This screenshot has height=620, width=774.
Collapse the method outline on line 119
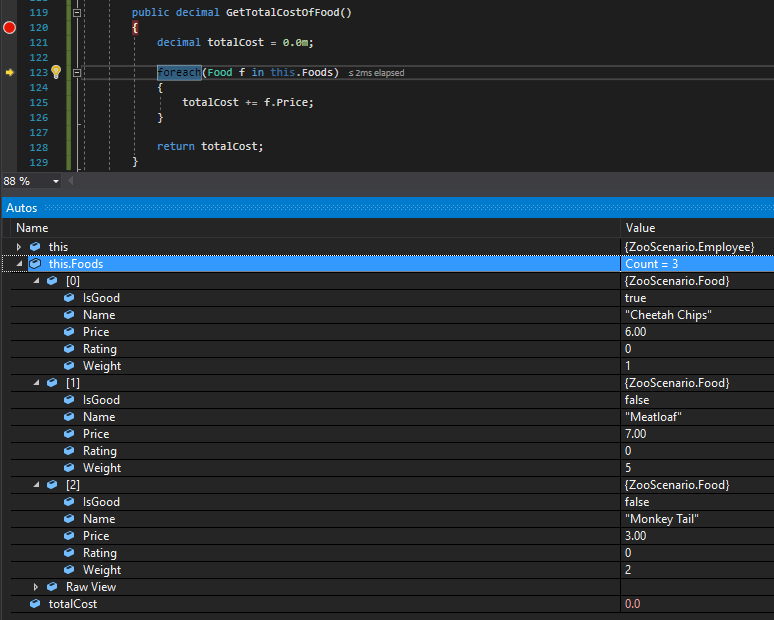point(77,12)
